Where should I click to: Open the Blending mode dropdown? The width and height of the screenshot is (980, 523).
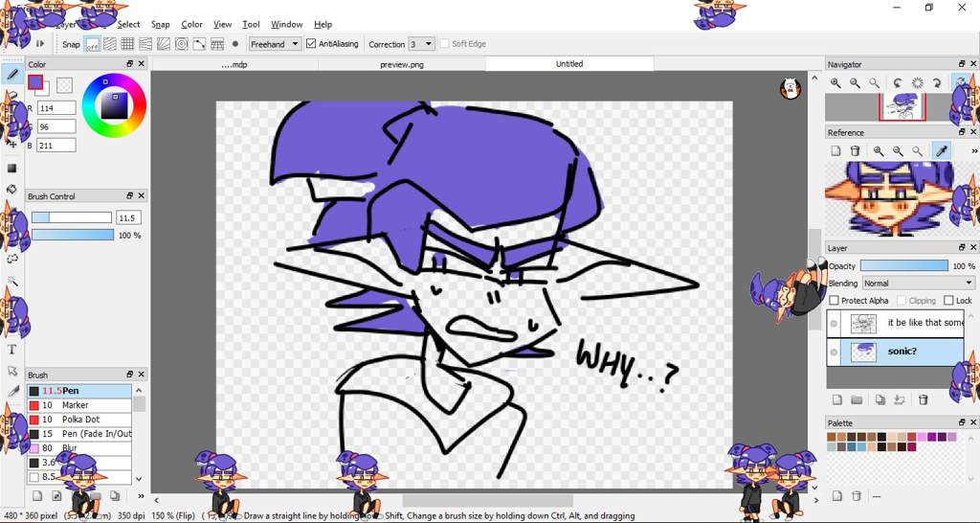918,283
